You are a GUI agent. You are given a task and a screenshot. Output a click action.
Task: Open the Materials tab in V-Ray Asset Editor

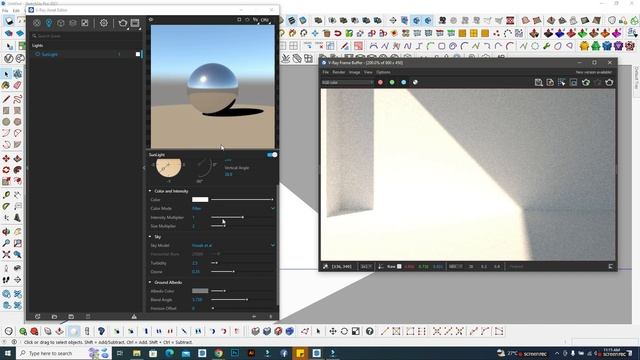point(37,23)
